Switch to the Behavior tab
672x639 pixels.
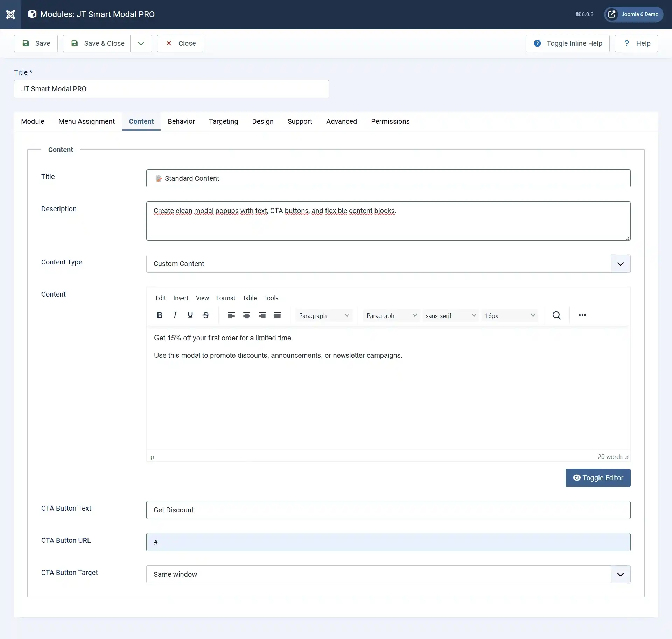pos(181,121)
